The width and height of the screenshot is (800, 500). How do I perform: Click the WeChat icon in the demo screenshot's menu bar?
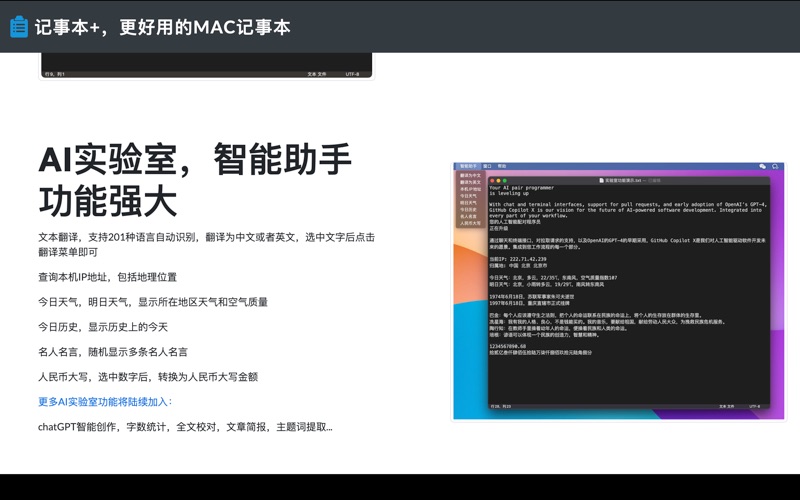(762, 166)
